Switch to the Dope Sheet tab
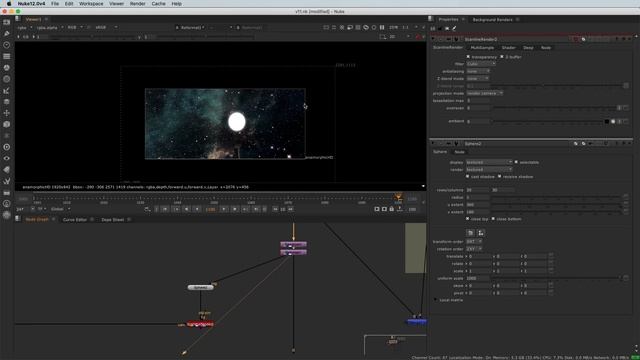Image resolution: width=640 pixels, height=360 pixels. (113, 220)
